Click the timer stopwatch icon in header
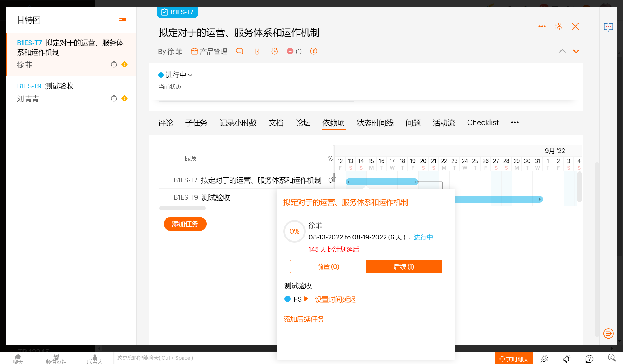Screen dimensions: 623x364 click(x=275, y=51)
